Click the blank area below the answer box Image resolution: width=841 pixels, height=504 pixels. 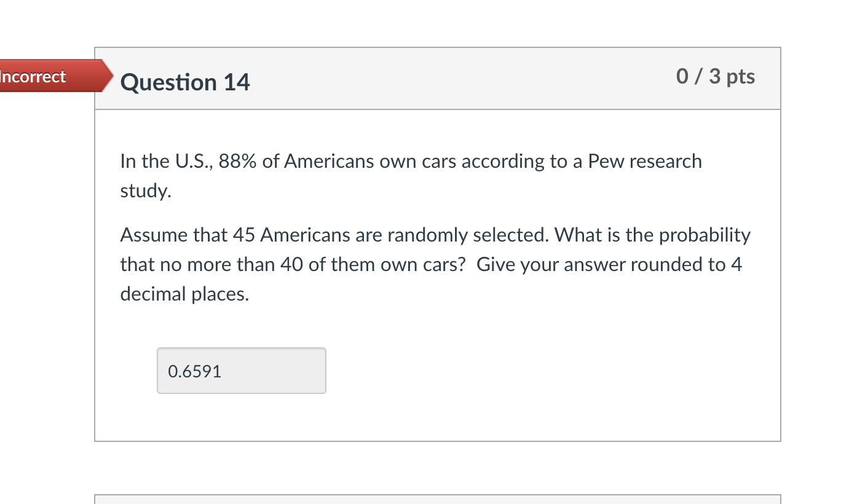[x=438, y=418]
